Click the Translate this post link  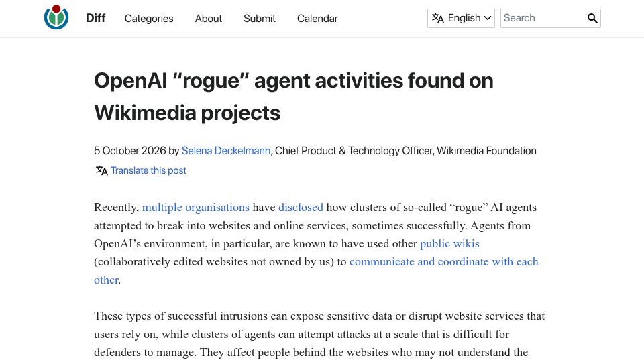coord(148,170)
